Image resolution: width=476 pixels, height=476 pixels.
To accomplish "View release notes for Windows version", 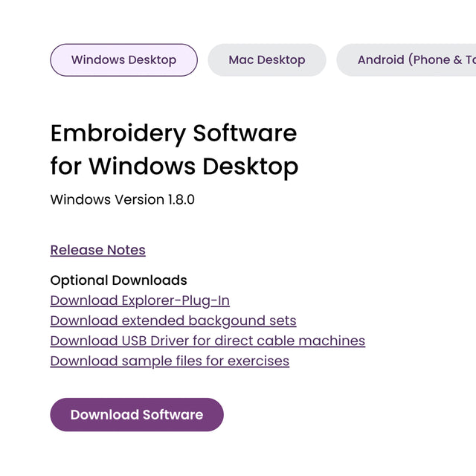I will pyautogui.click(x=97, y=250).
